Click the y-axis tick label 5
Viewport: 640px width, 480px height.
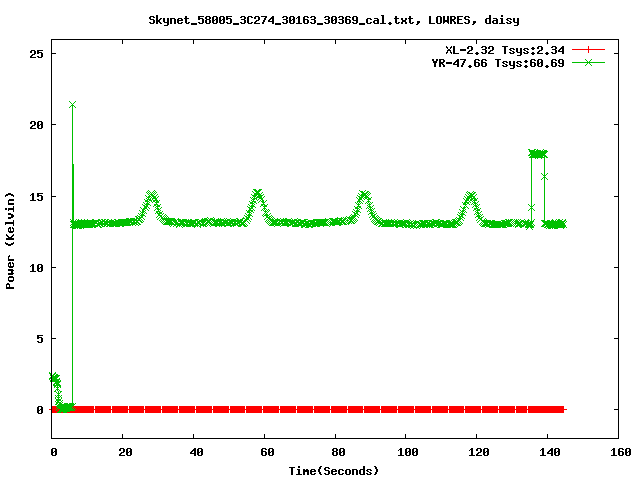tap(40, 339)
